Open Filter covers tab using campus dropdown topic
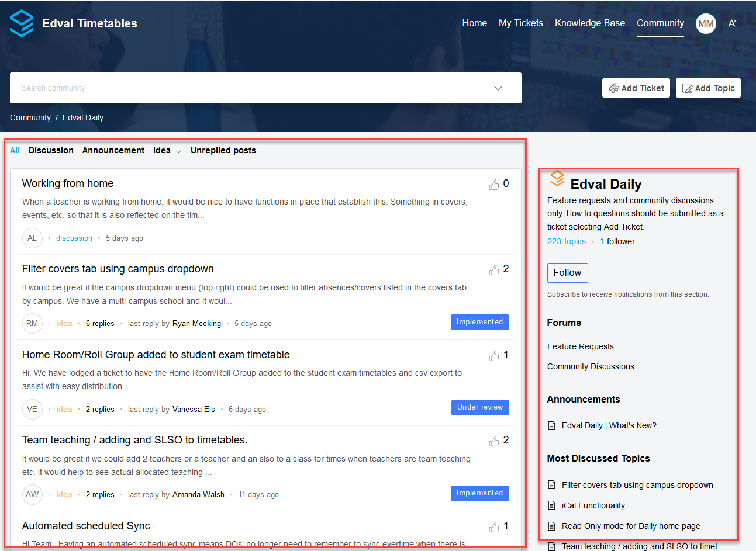 pos(118,269)
